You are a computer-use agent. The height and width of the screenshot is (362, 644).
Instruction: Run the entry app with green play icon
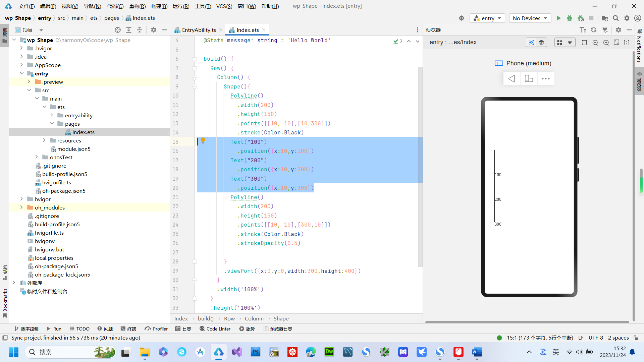(558, 18)
